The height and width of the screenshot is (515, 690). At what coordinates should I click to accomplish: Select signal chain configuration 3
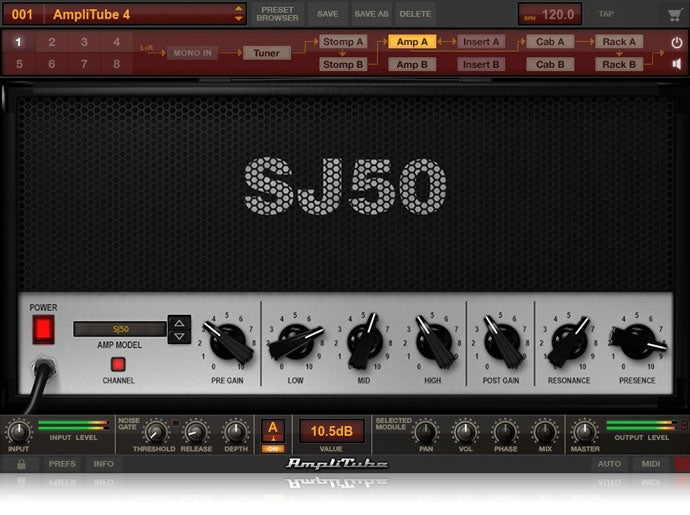[x=84, y=42]
